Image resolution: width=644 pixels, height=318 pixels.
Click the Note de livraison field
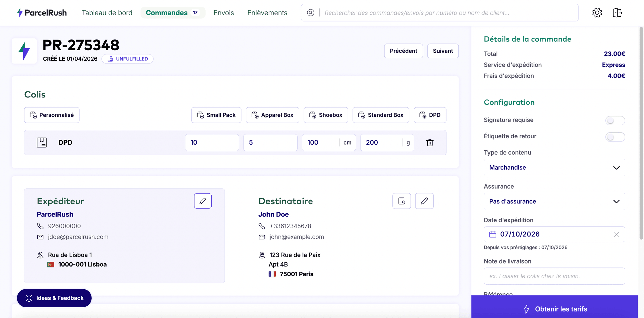coord(554,276)
